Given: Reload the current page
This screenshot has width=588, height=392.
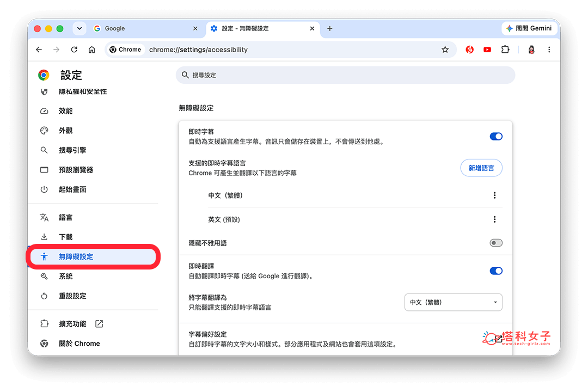Looking at the screenshot, I should tap(74, 50).
